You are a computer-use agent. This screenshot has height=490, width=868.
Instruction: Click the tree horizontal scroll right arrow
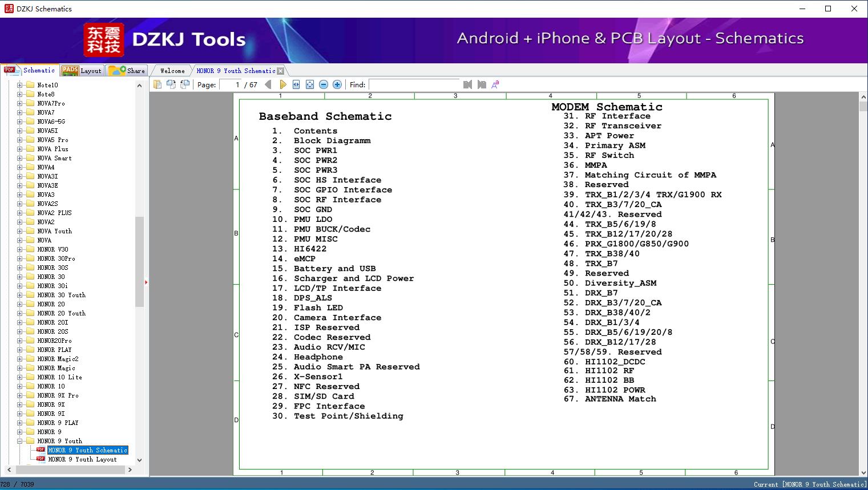130,469
